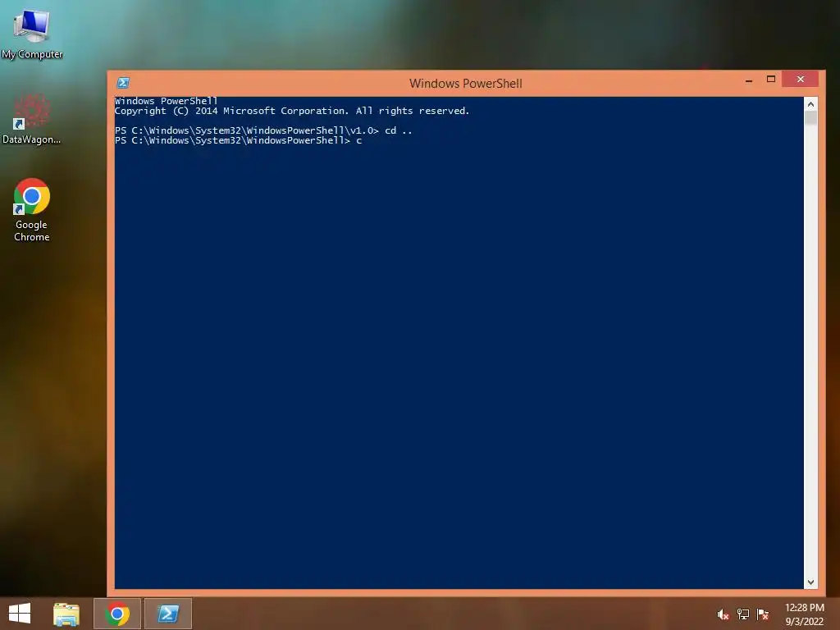Select the Google Chrome desktop shortcut
This screenshot has height=630, width=840.
coord(32,209)
